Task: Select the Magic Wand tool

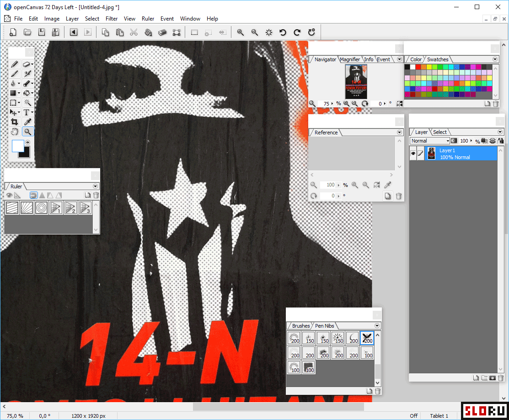Action: 27,103
